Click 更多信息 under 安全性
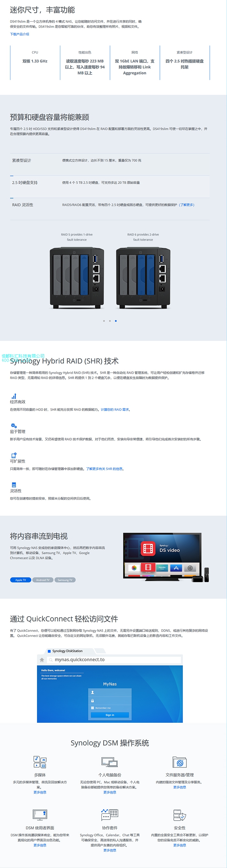The height and width of the screenshot is (868, 227). pyautogui.click(x=180, y=845)
